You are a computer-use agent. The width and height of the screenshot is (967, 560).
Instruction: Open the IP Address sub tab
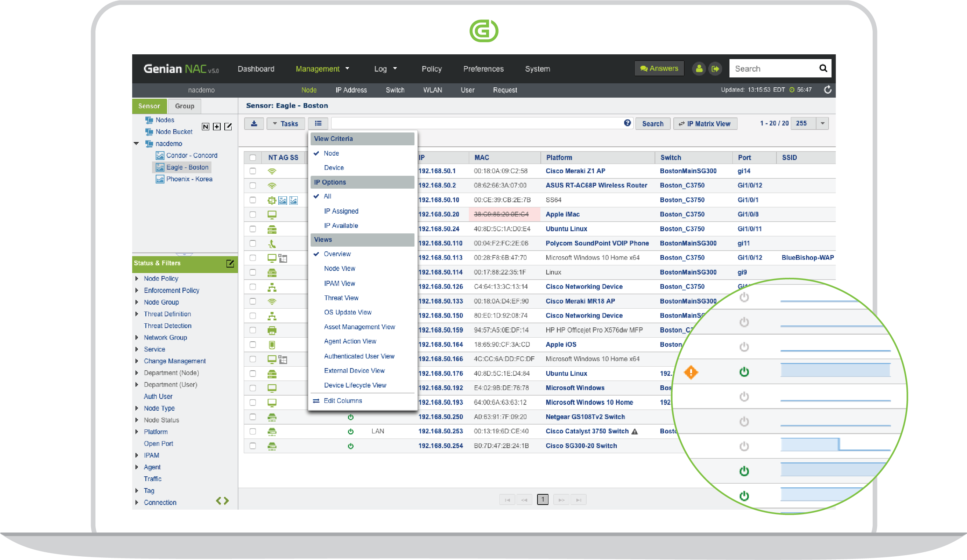click(351, 90)
